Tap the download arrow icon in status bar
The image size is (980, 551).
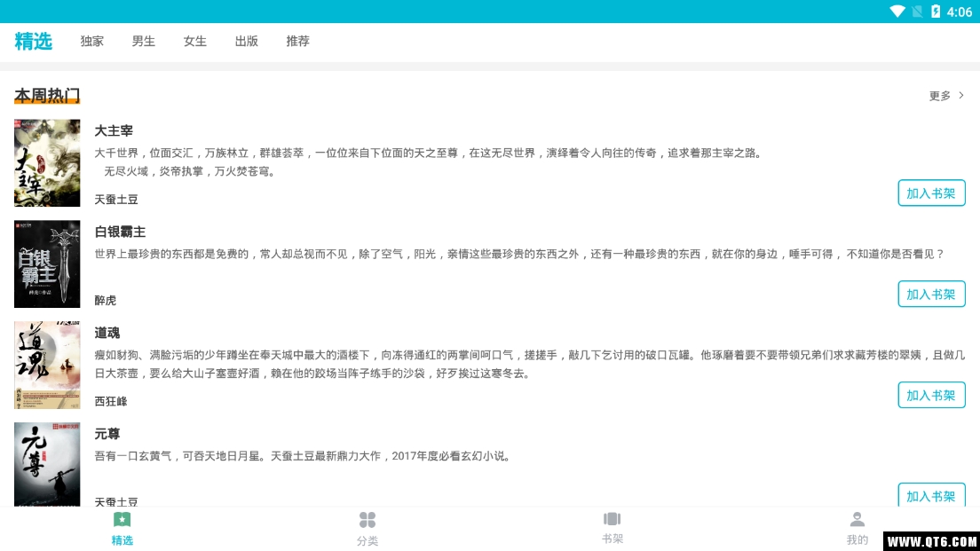tap(916, 12)
